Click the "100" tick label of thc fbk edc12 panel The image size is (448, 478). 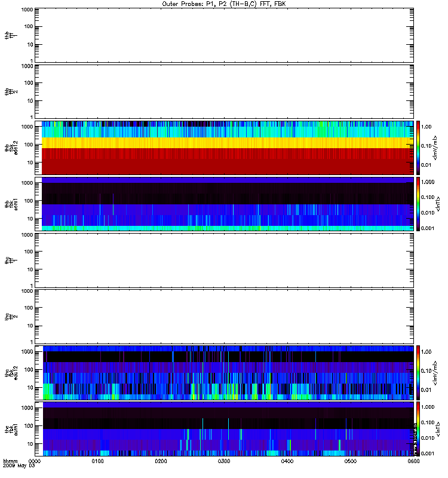(29, 370)
